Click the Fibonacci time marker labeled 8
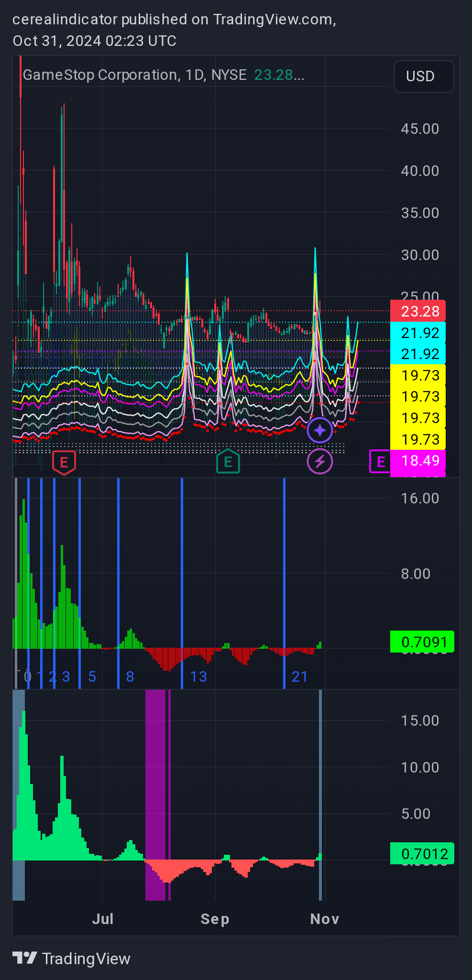The image size is (472, 980). pyautogui.click(x=130, y=676)
